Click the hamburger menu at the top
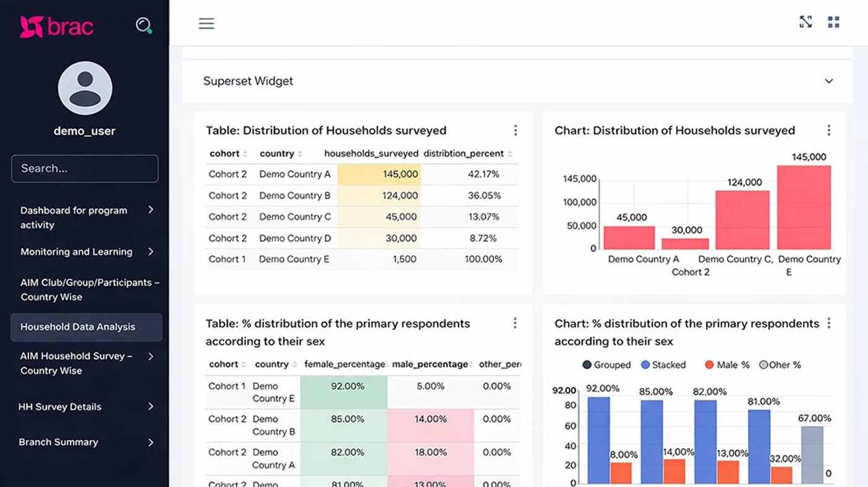868x487 pixels. [x=206, y=23]
